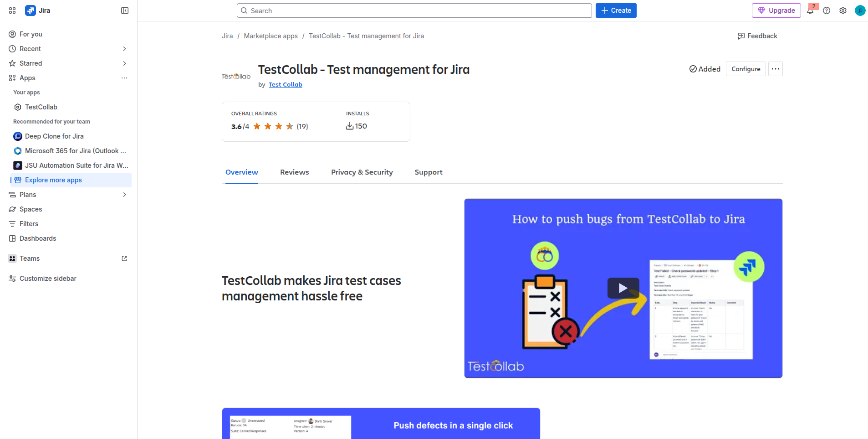868x439 pixels.
Task: Open the app switcher grid icon
Action: pyautogui.click(x=12, y=10)
